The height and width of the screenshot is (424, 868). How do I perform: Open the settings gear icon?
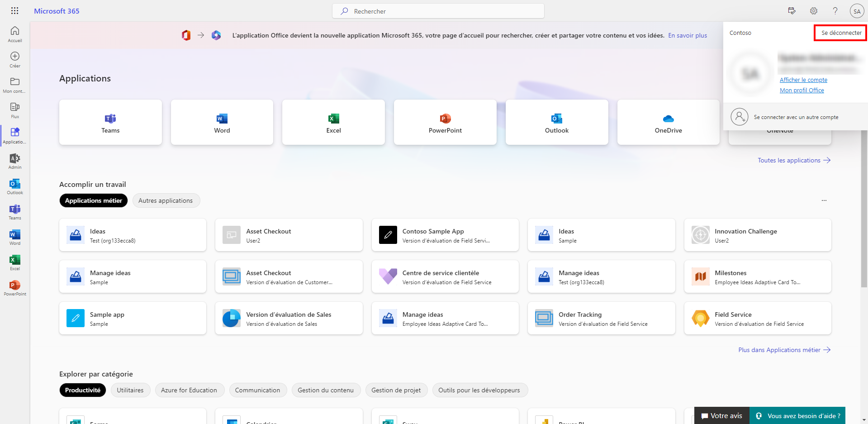tap(814, 11)
